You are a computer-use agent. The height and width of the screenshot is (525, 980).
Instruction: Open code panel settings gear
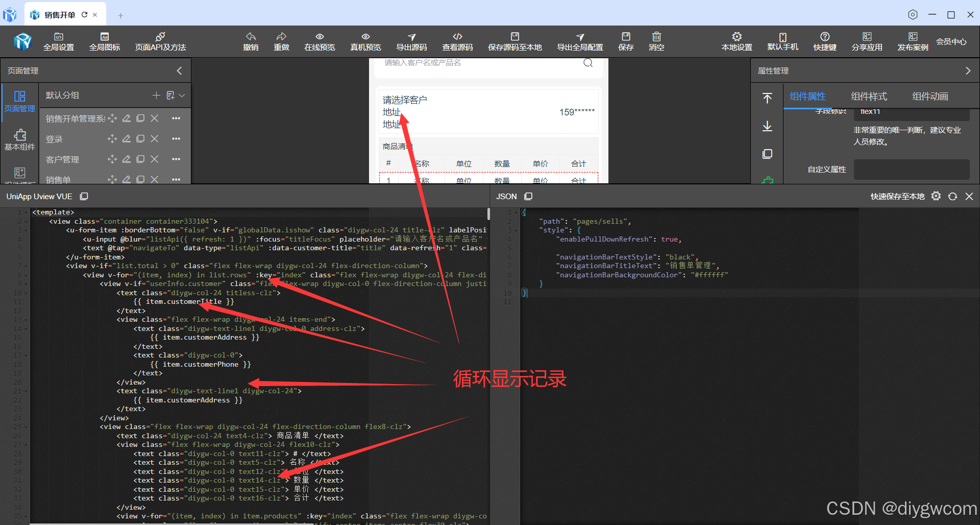[x=936, y=196]
